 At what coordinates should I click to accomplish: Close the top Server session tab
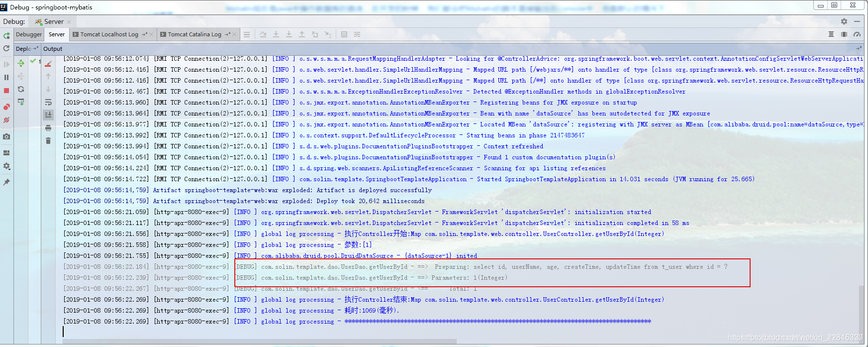[69, 22]
